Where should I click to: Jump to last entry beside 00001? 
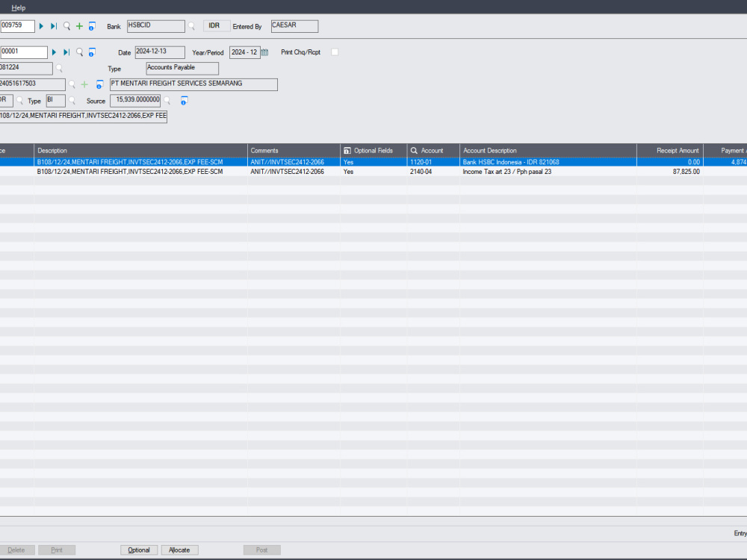click(x=66, y=52)
